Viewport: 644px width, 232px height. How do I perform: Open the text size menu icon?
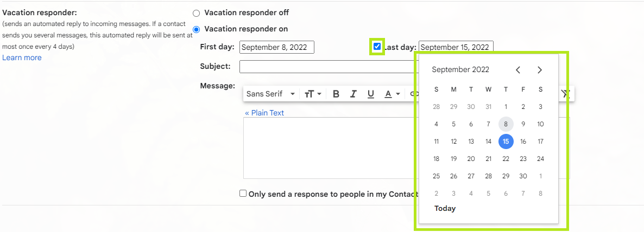(313, 94)
